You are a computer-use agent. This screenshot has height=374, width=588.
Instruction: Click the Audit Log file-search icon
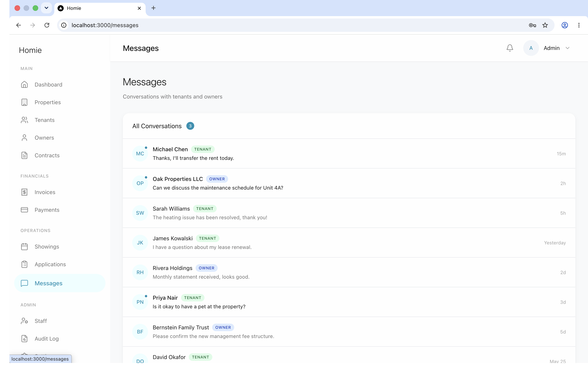[x=24, y=339]
